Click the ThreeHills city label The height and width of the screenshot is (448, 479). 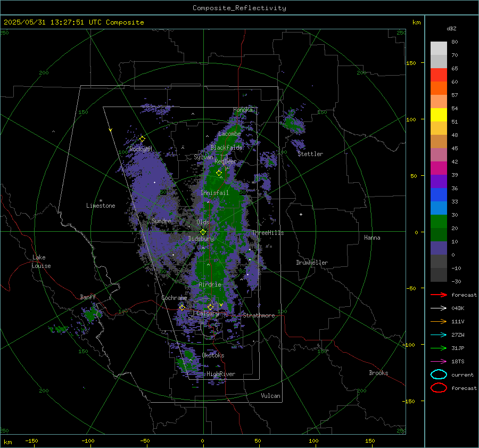tap(268, 233)
